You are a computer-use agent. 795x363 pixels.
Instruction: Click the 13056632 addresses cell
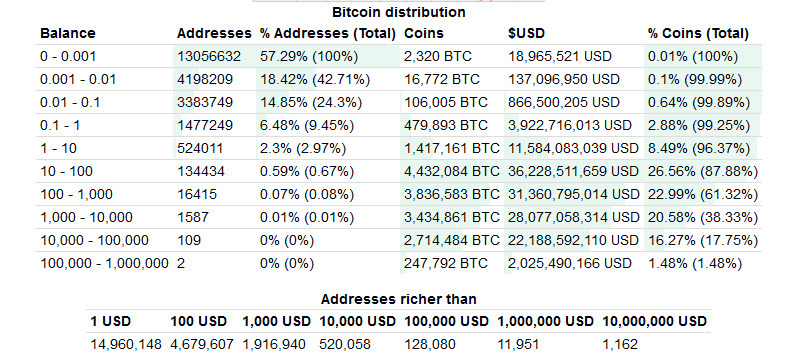tap(209, 56)
